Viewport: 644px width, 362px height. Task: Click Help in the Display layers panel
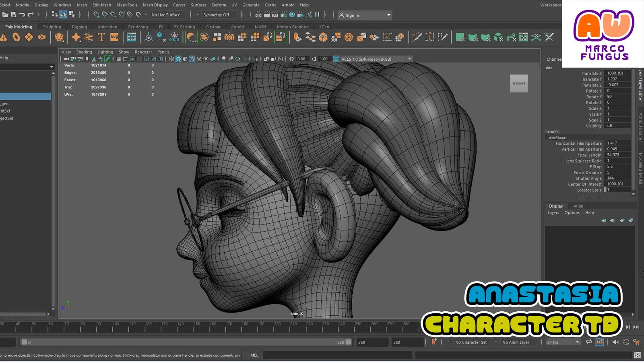(x=589, y=212)
